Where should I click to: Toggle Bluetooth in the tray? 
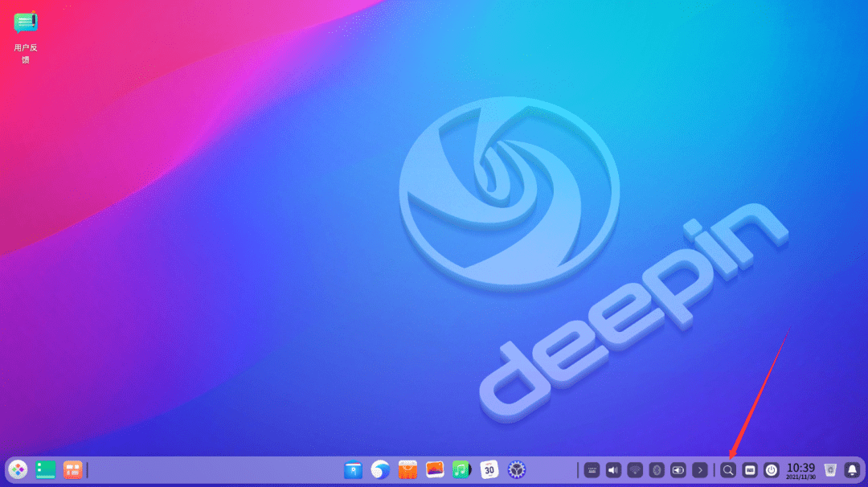657,470
